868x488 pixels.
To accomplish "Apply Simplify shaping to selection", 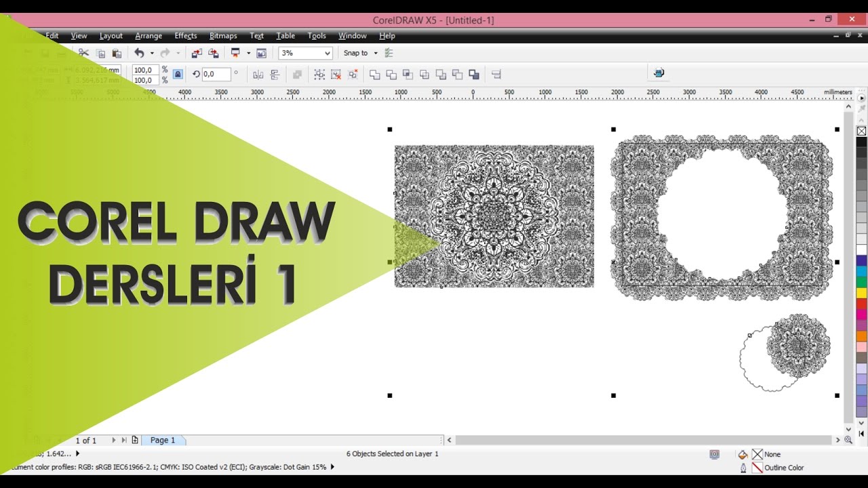I will pos(425,75).
